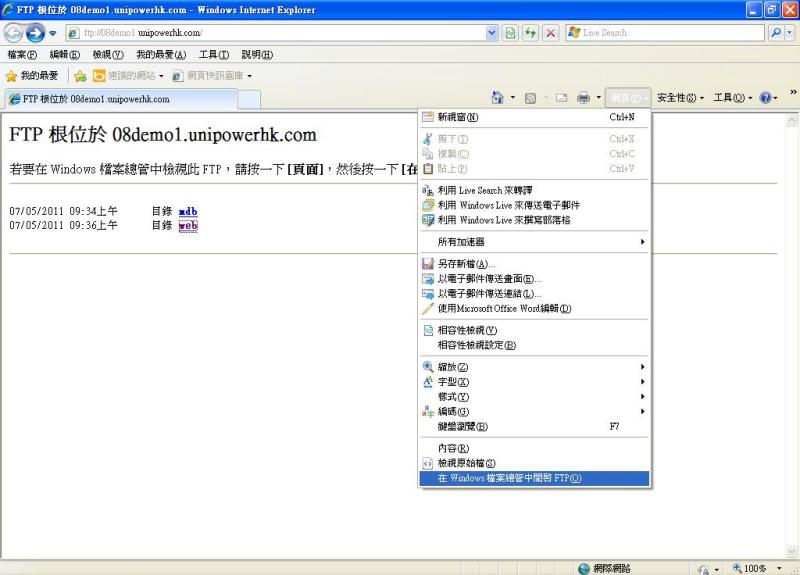The image size is (800, 575).
Task: Click the 我的最愛 favorites star button
Action: [32, 76]
